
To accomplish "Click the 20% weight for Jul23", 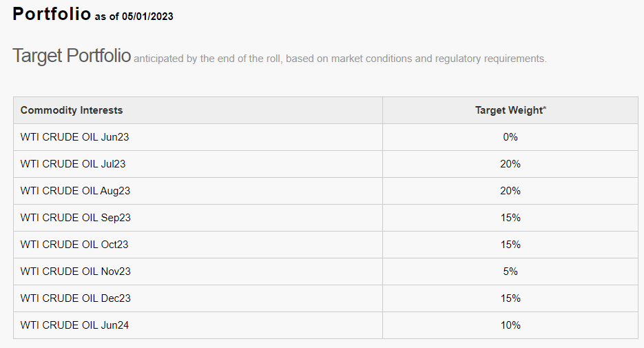I will point(510,164).
